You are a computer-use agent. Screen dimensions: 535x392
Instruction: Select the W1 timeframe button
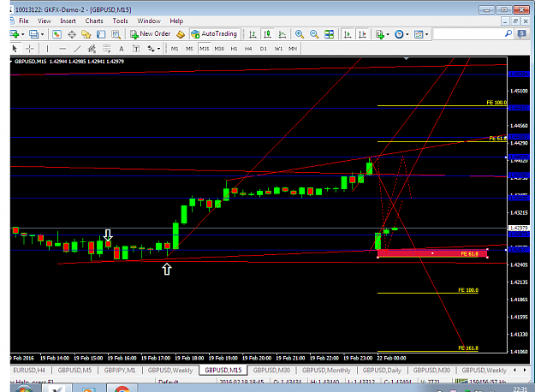278,49
